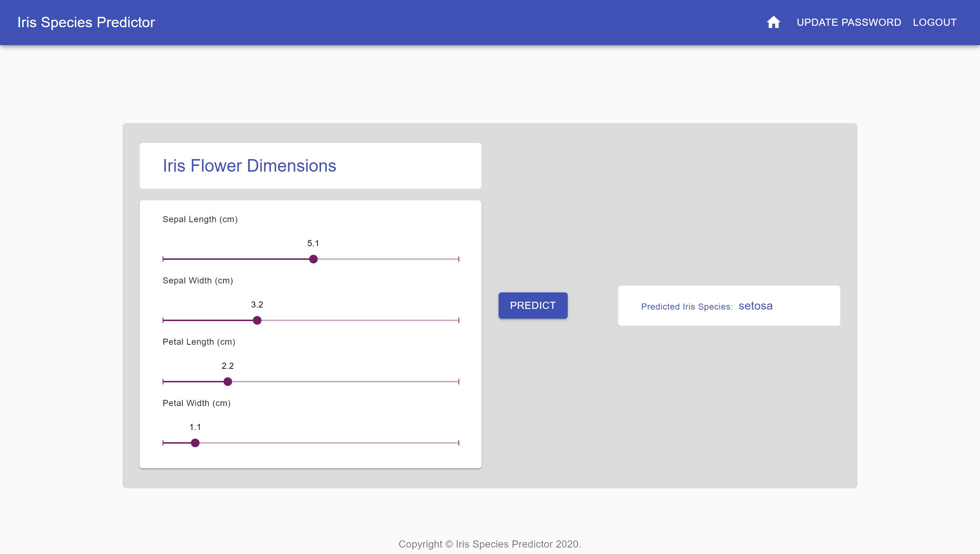Click right end of Petal Width track
The width and height of the screenshot is (980, 554).
(458, 443)
